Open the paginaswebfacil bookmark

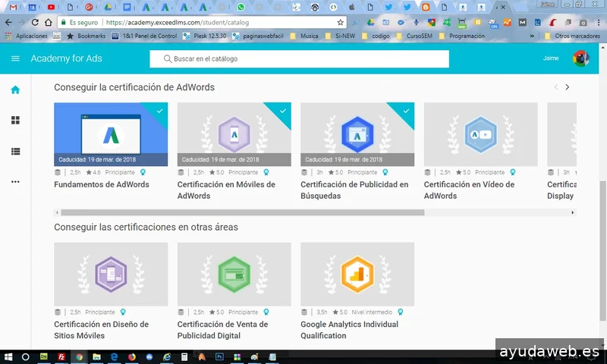(x=258, y=36)
